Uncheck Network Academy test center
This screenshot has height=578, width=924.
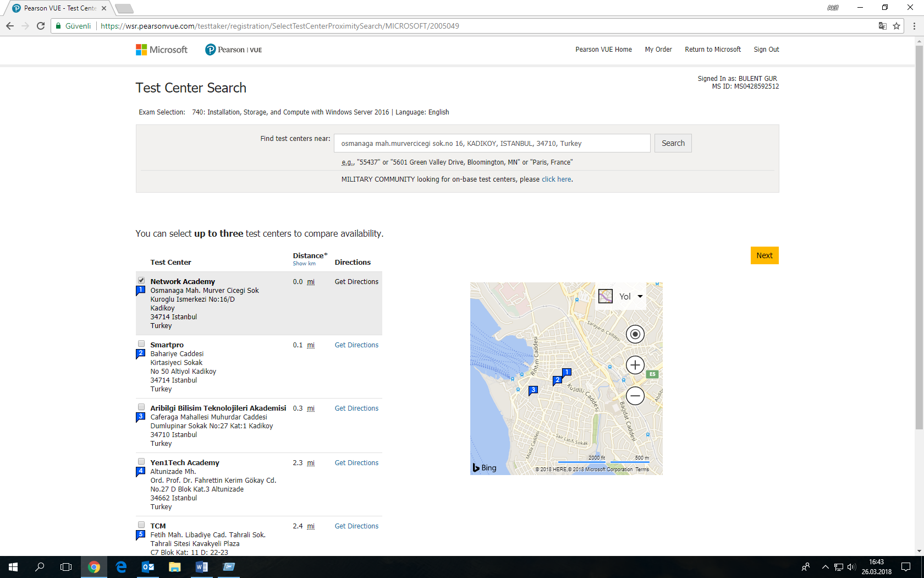(x=141, y=281)
